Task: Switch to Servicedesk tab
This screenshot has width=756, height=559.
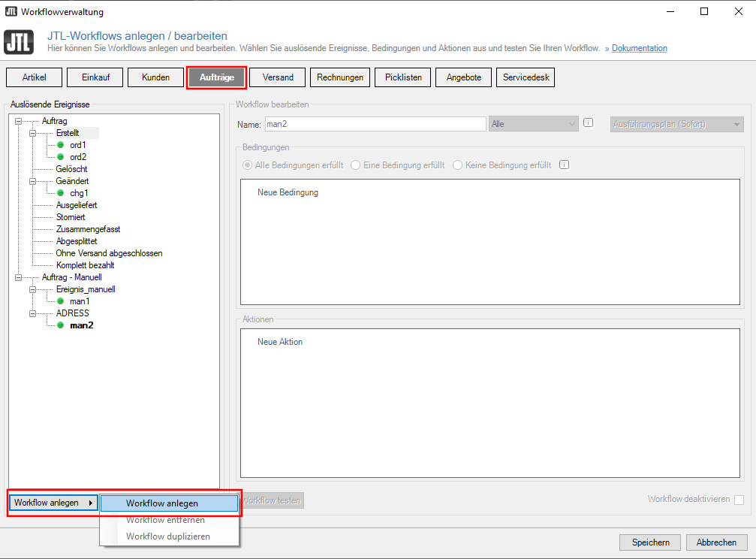Action: (526, 77)
